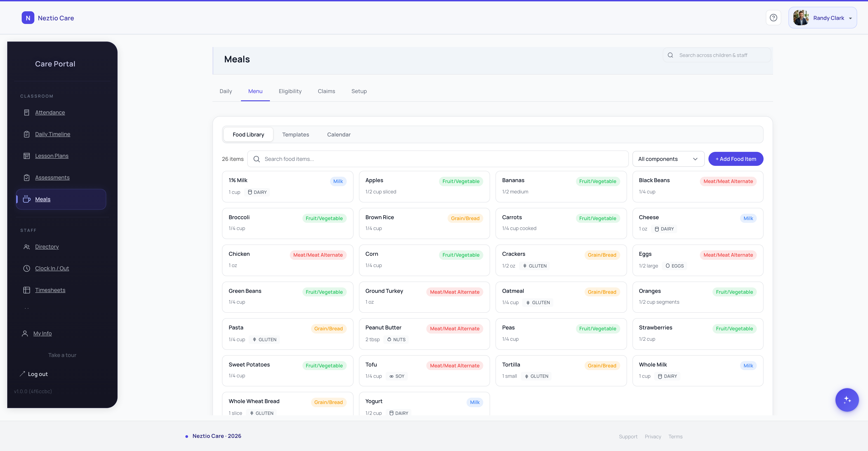Click the Clock In / Out icon

27,268
